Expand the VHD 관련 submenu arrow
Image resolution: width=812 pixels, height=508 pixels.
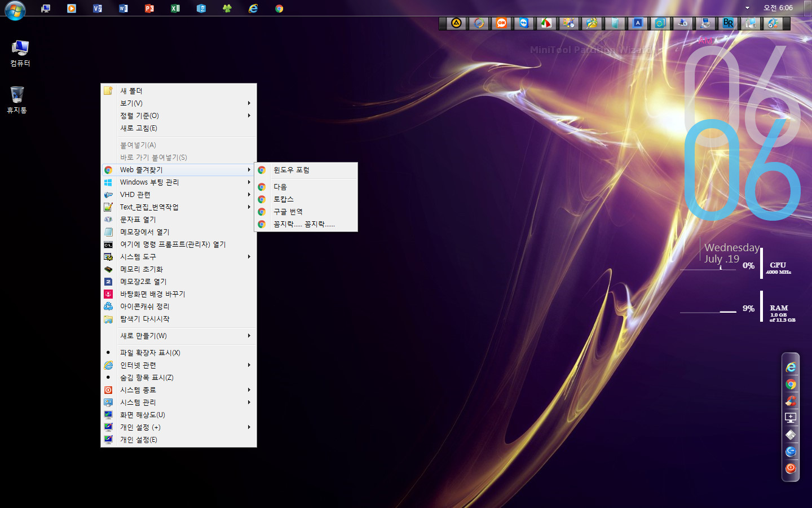click(x=249, y=195)
